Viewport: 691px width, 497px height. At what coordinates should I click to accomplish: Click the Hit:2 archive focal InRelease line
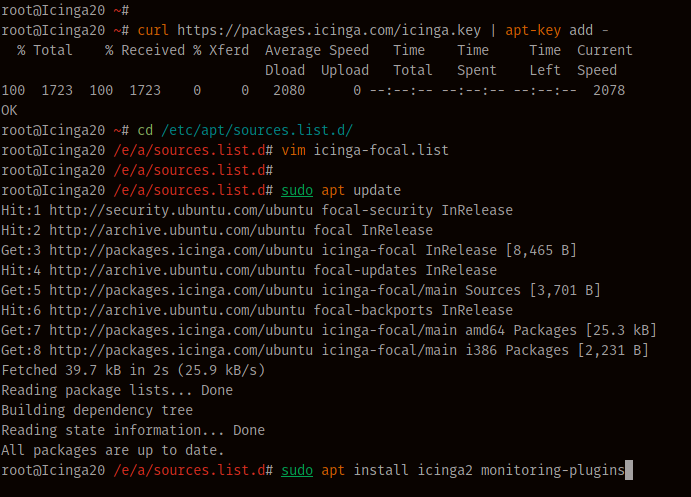217,230
